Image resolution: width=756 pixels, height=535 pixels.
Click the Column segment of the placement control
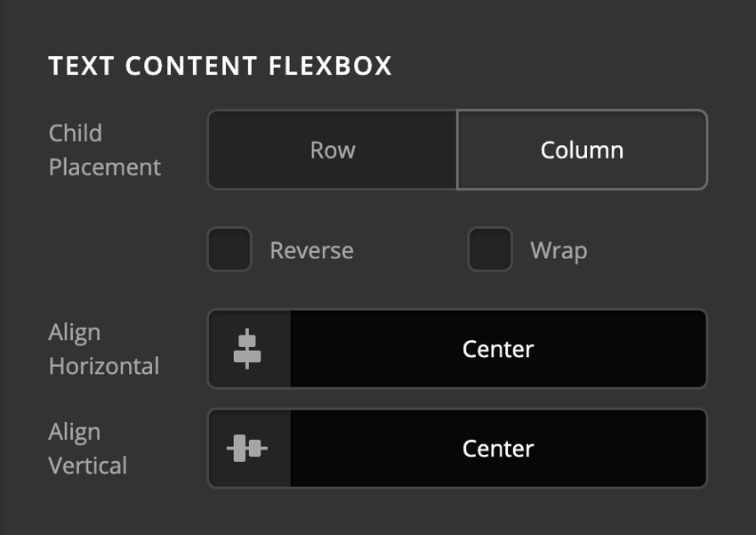pos(582,150)
